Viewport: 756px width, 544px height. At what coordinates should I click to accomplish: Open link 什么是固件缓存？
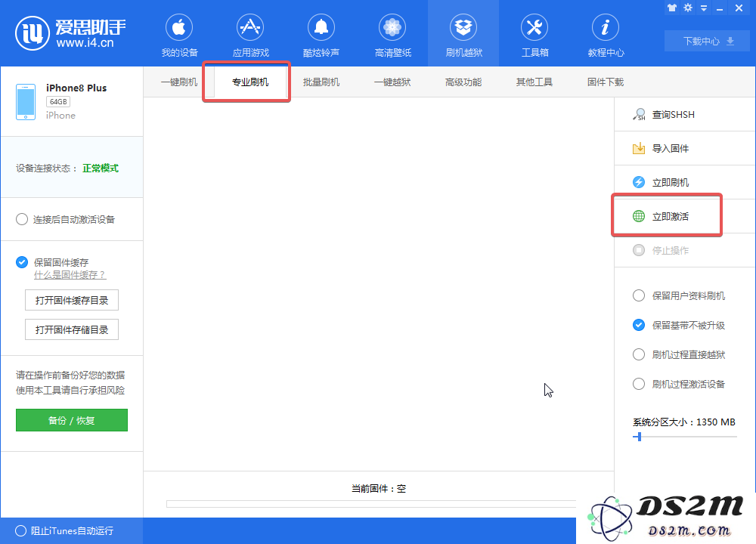click(70, 275)
